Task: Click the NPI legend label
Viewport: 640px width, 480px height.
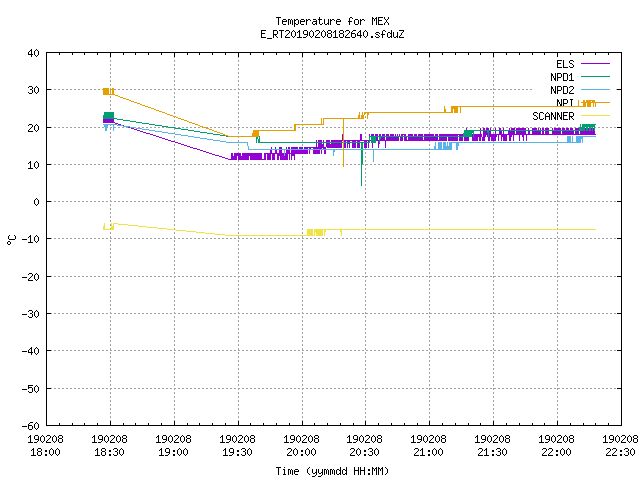Action: pyautogui.click(x=565, y=103)
